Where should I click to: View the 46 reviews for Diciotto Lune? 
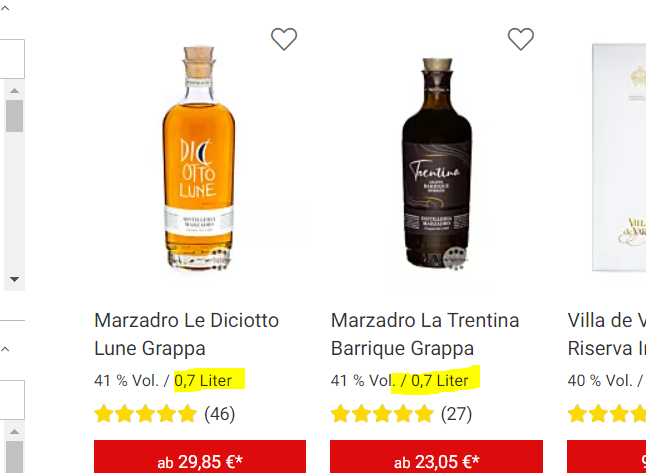219,413
